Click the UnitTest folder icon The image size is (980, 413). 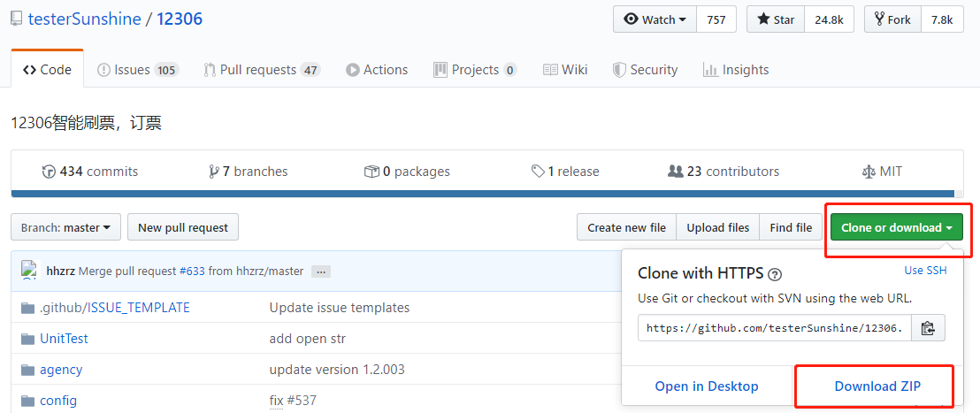[x=27, y=339]
